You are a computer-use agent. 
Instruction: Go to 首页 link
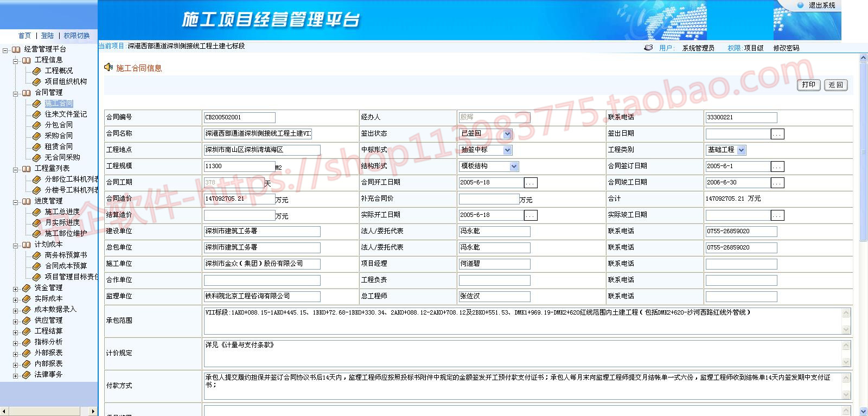[x=24, y=36]
